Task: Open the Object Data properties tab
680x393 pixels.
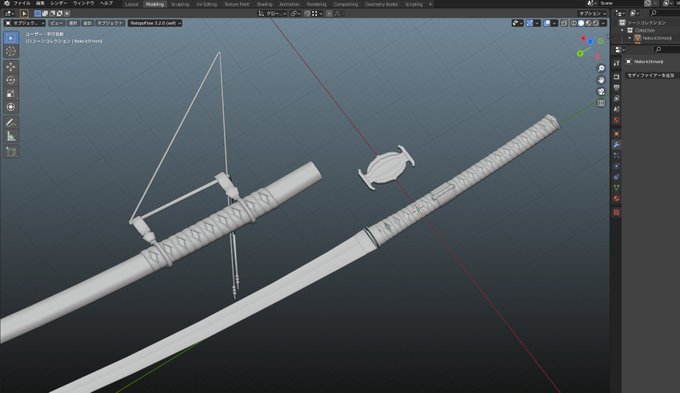Action: click(x=616, y=188)
